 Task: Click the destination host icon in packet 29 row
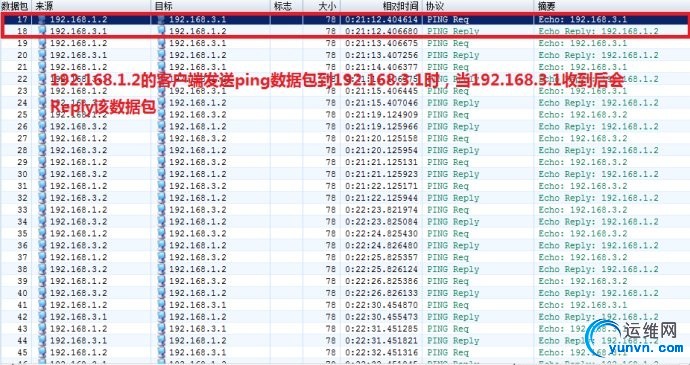(x=161, y=162)
